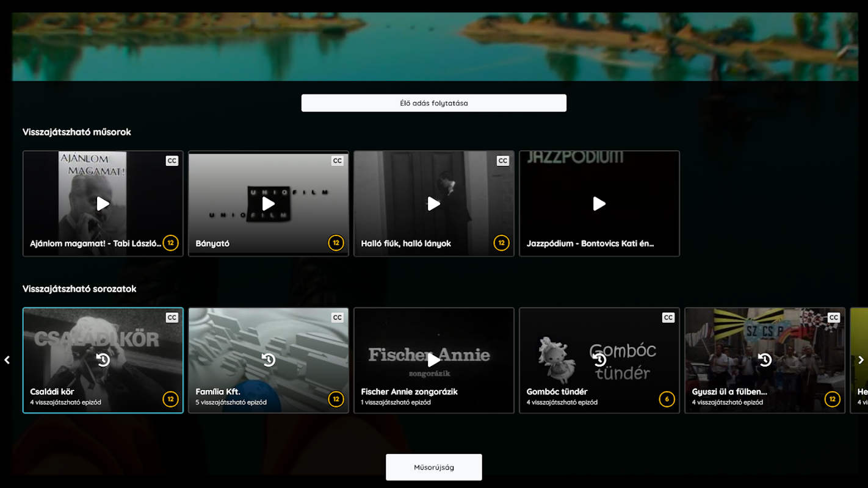
Task: Open replay icon on Családi kör
Action: pyautogui.click(x=103, y=361)
